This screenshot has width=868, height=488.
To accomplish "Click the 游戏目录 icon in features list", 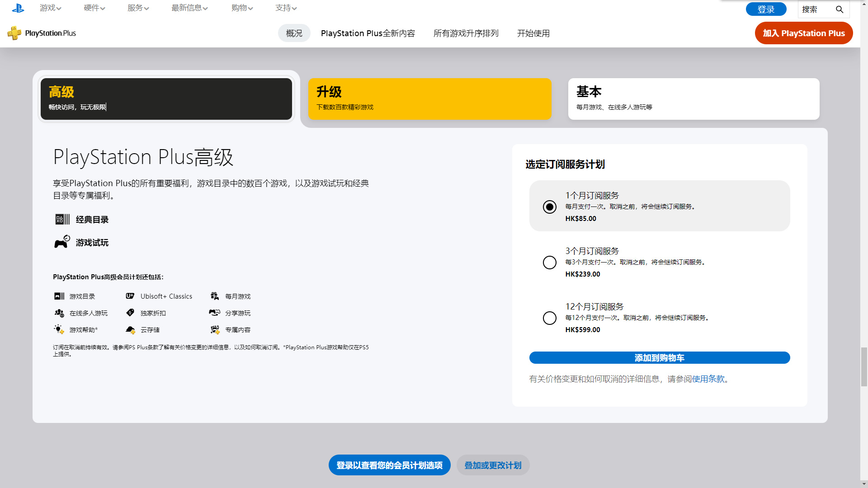I will coord(59,296).
